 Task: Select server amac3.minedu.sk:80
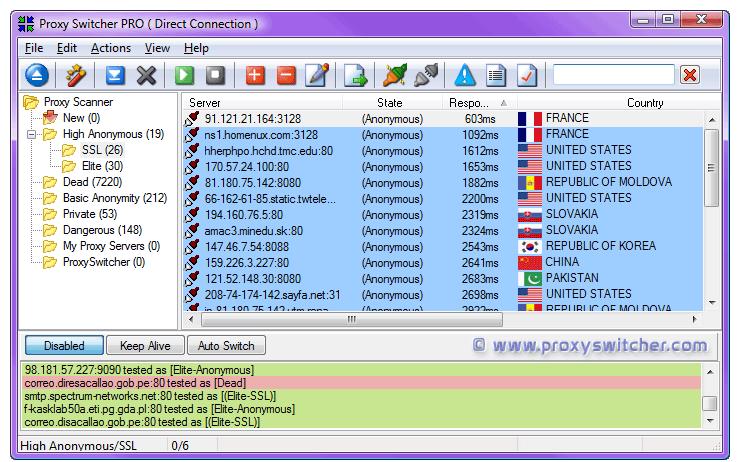(x=253, y=231)
